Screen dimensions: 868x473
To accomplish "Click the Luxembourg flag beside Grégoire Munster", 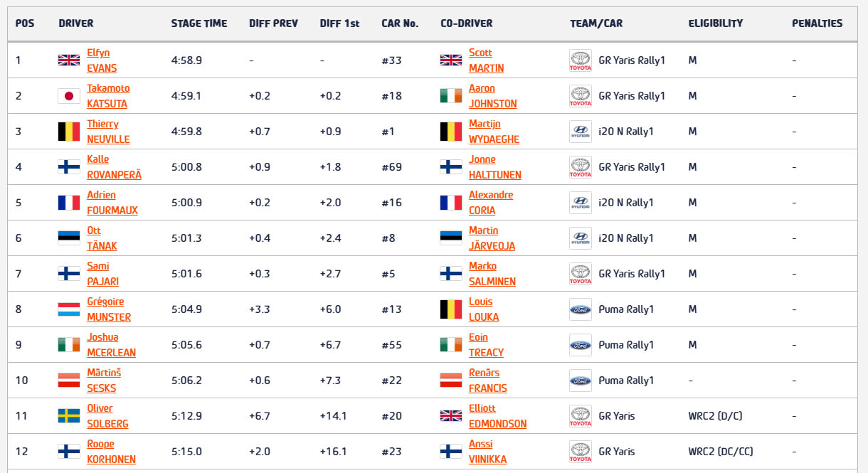I will 69,309.
